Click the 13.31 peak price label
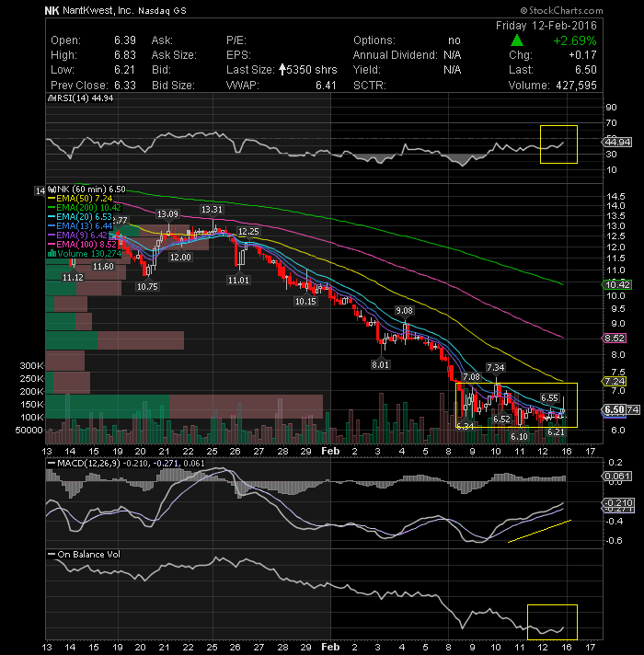This screenshot has height=655, width=644. [213, 209]
